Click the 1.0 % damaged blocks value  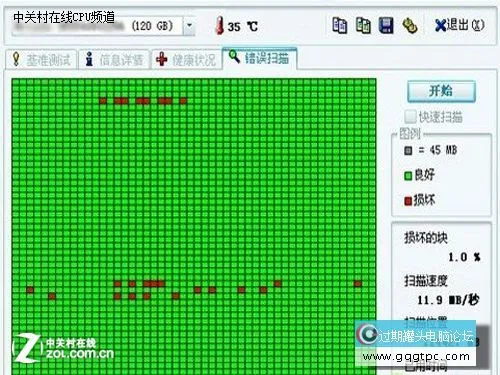tap(464, 257)
